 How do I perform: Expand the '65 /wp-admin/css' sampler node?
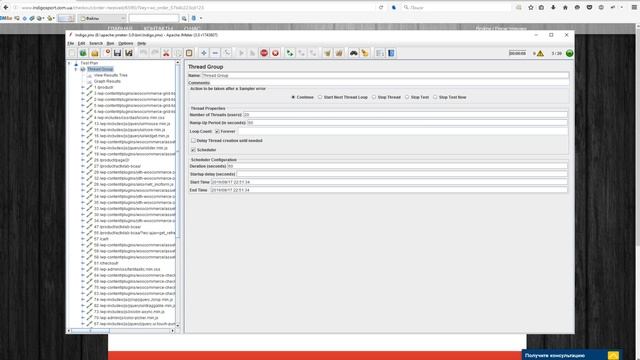(83, 269)
